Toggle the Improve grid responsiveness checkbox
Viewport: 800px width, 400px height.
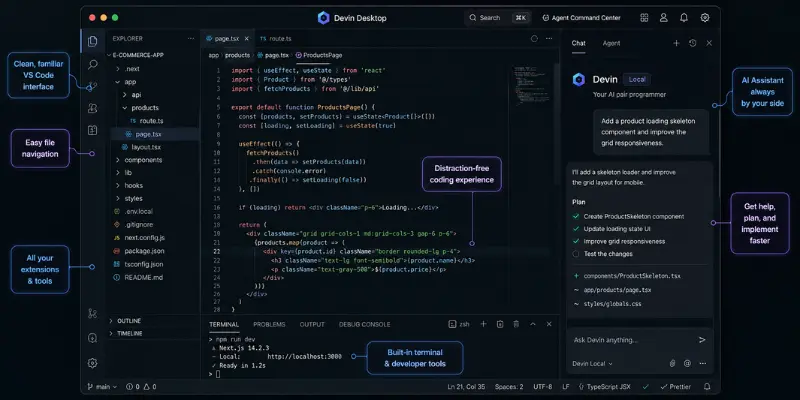click(x=576, y=241)
